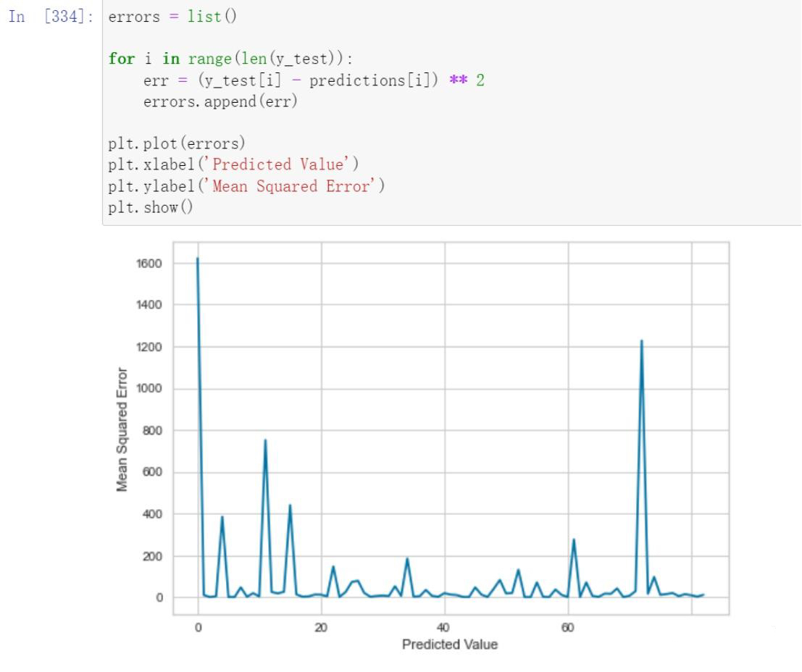Click the 'plt.plot(errors)' line
The width and height of the screenshot is (802, 672).
[177, 143]
